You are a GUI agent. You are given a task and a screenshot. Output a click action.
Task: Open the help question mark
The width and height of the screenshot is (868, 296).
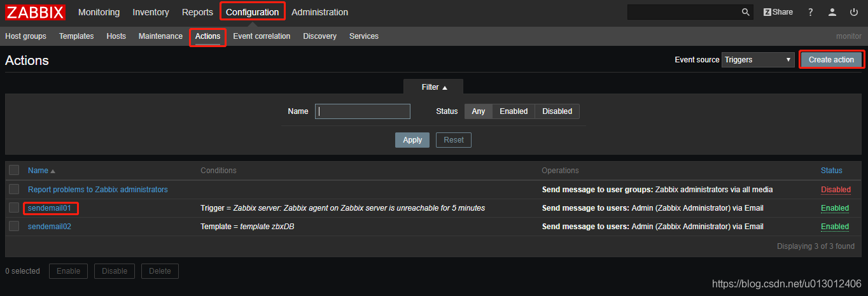(x=810, y=12)
